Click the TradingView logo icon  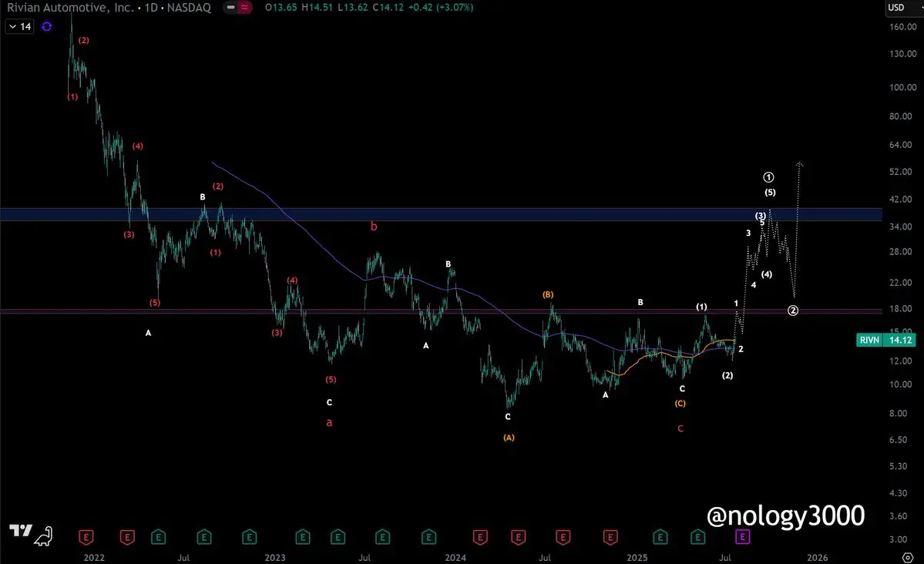(21, 531)
